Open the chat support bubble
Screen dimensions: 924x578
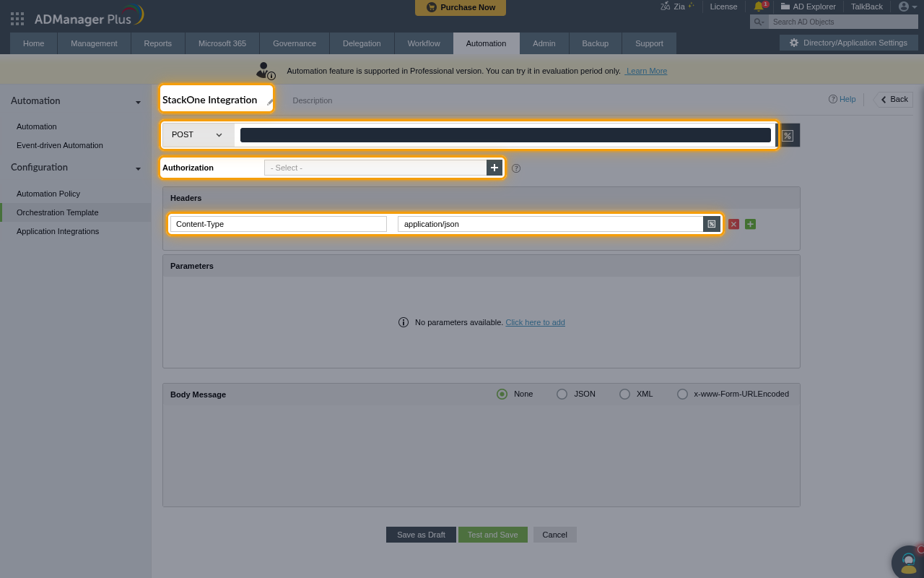908,562
